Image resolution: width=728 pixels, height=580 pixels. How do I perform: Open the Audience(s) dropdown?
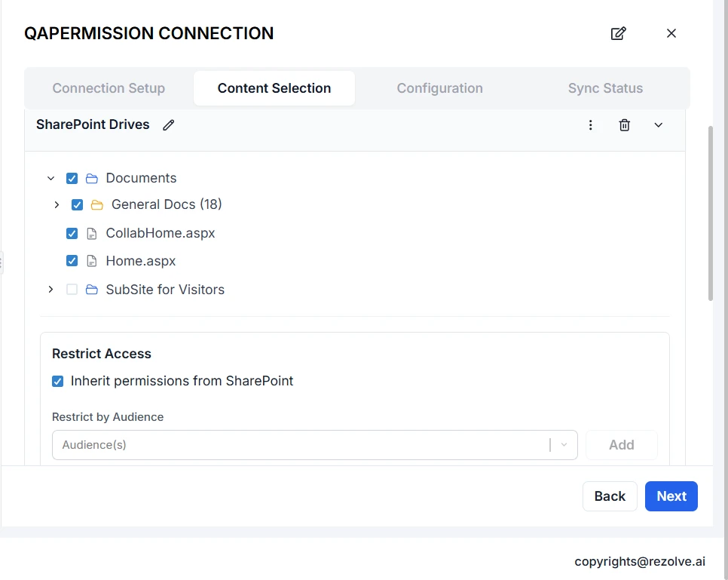(x=564, y=445)
